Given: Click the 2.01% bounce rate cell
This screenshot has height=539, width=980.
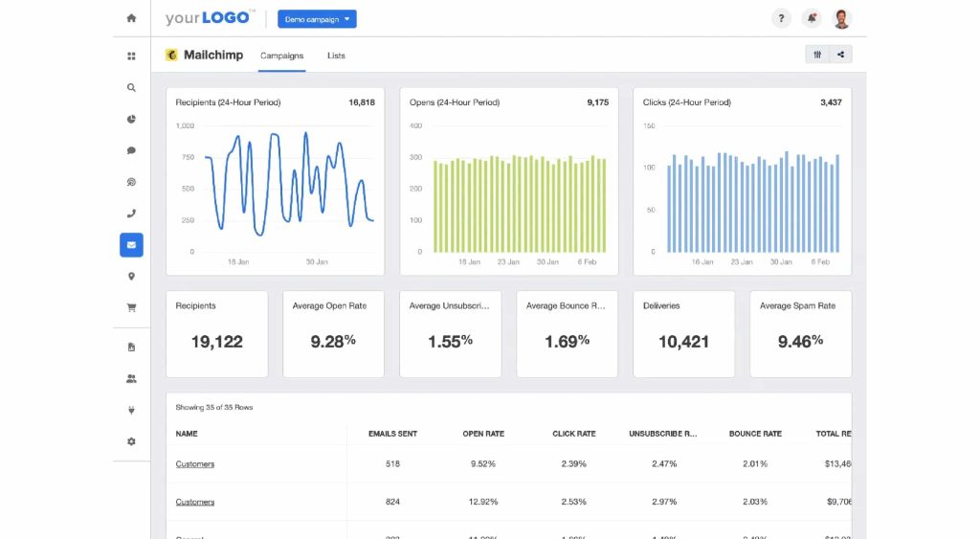Looking at the screenshot, I should 755,464.
